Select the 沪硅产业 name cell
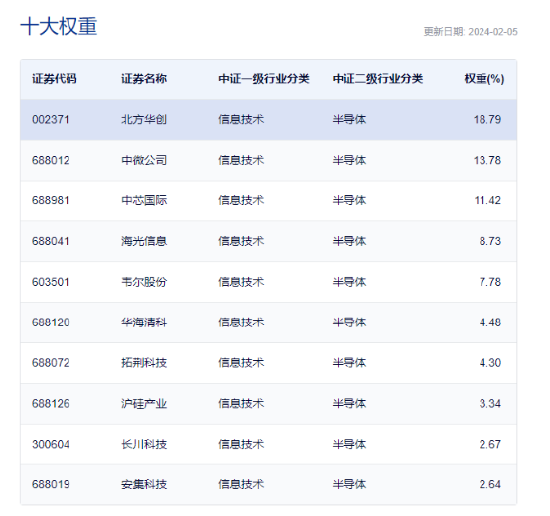Screen dimensions: 550x516 tap(144, 404)
